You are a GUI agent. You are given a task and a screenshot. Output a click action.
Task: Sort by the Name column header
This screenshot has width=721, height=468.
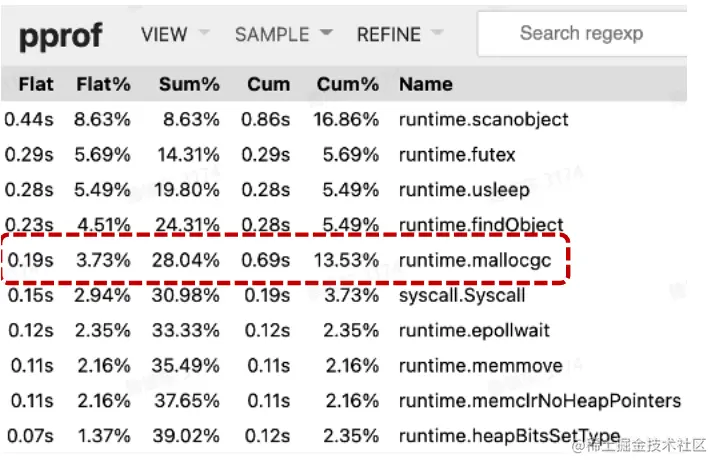426,85
